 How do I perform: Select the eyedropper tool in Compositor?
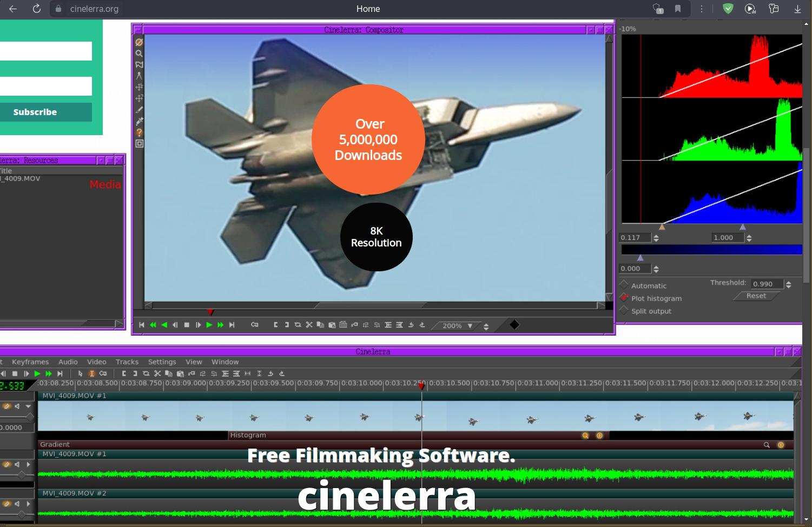pos(139,121)
